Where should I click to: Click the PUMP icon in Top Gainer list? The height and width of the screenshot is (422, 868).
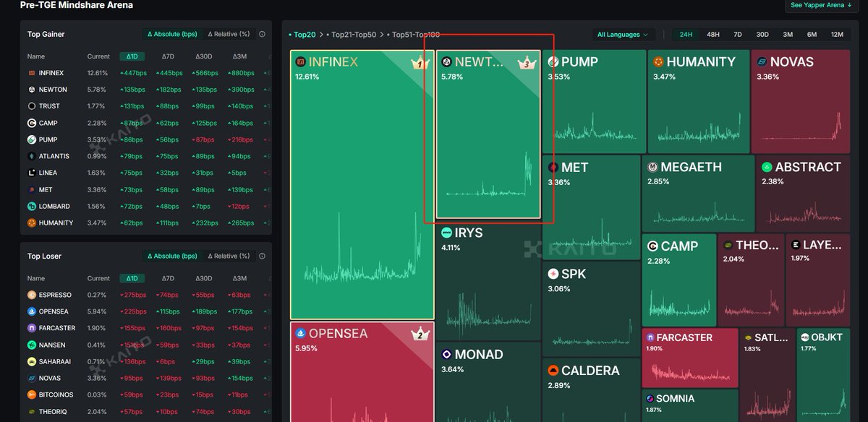coord(32,139)
